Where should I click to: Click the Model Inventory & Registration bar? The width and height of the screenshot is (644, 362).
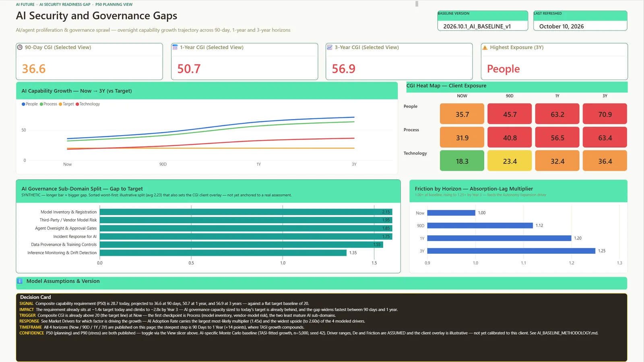(x=246, y=212)
